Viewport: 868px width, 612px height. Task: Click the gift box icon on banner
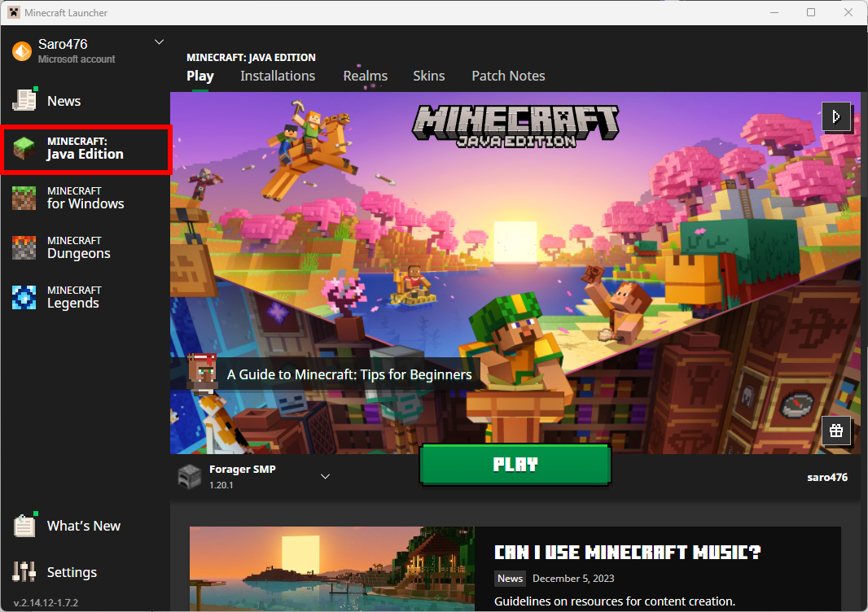tap(836, 431)
